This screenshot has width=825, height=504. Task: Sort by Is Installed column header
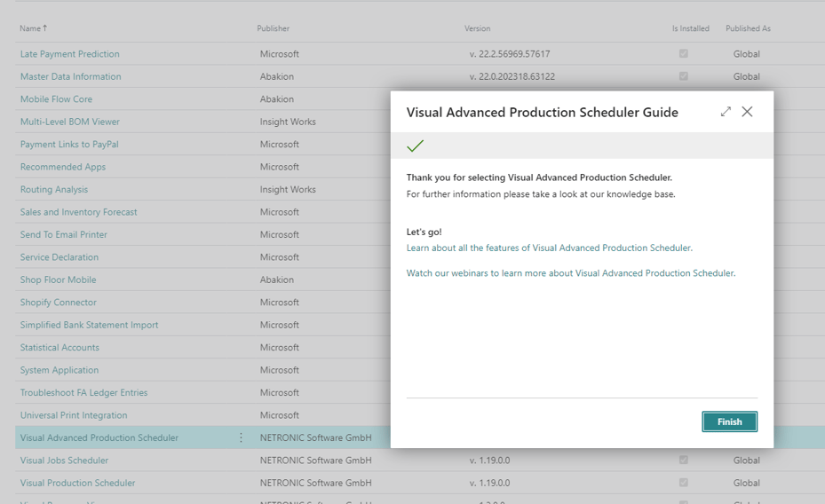tap(690, 28)
